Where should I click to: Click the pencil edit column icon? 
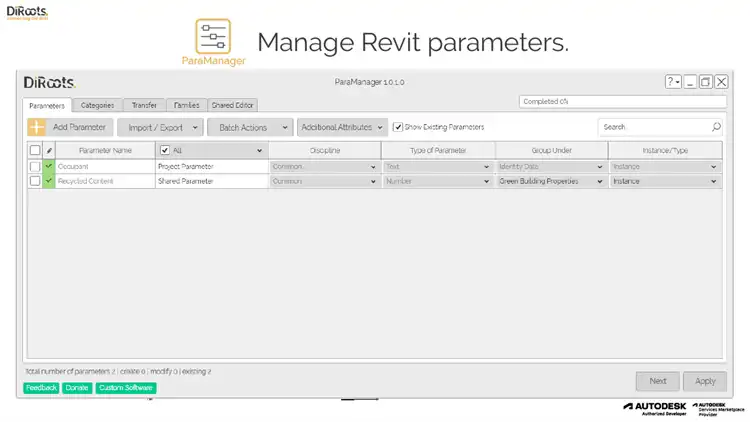49,150
